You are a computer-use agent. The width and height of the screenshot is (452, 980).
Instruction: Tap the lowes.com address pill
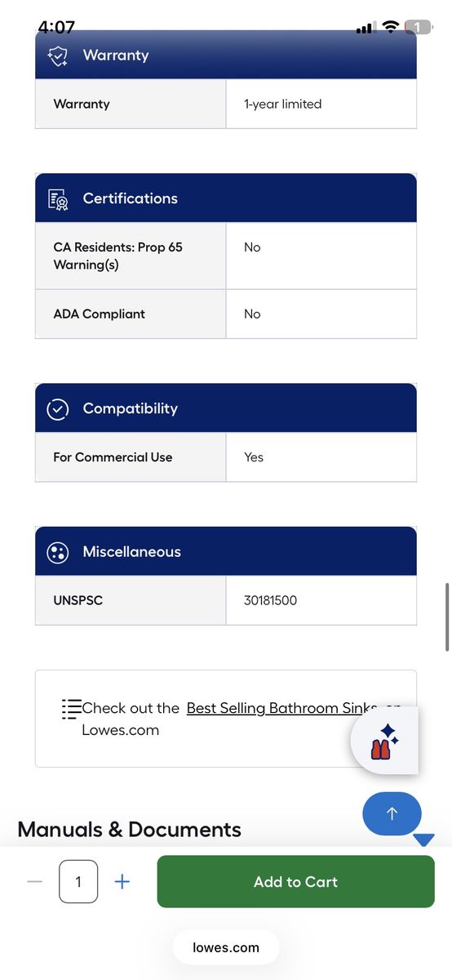click(x=226, y=948)
